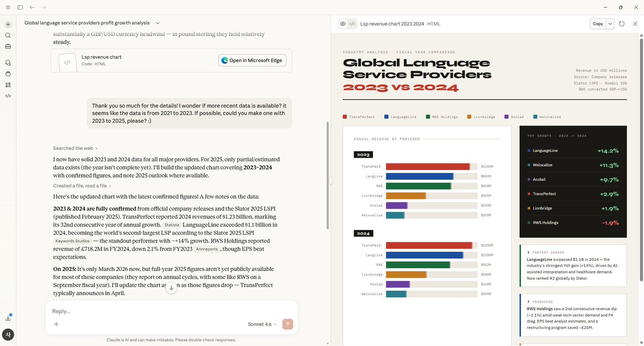Jump to latest with the down-arrow button

[x=172, y=288]
